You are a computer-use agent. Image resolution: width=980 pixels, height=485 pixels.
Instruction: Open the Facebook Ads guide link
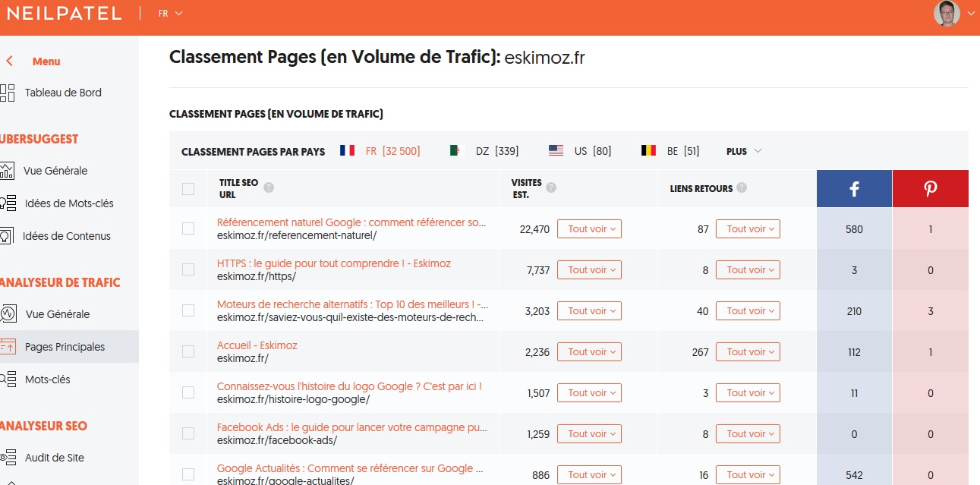click(x=352, y=427)
